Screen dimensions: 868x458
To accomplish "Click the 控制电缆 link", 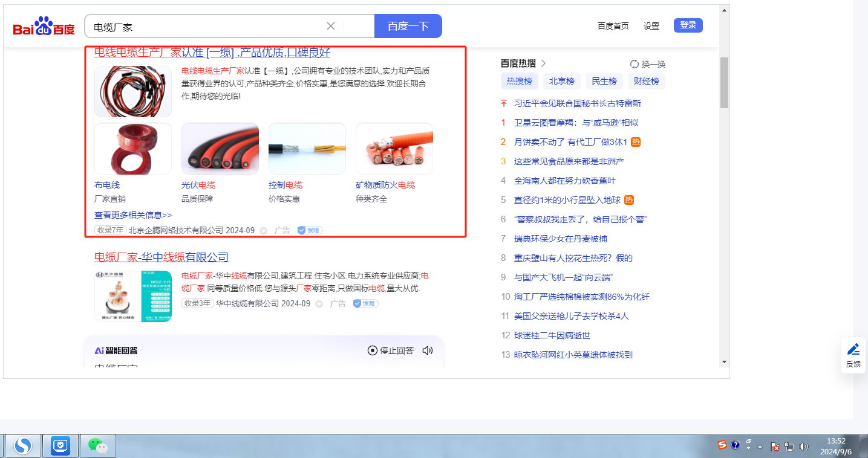I will coord(286,185).
